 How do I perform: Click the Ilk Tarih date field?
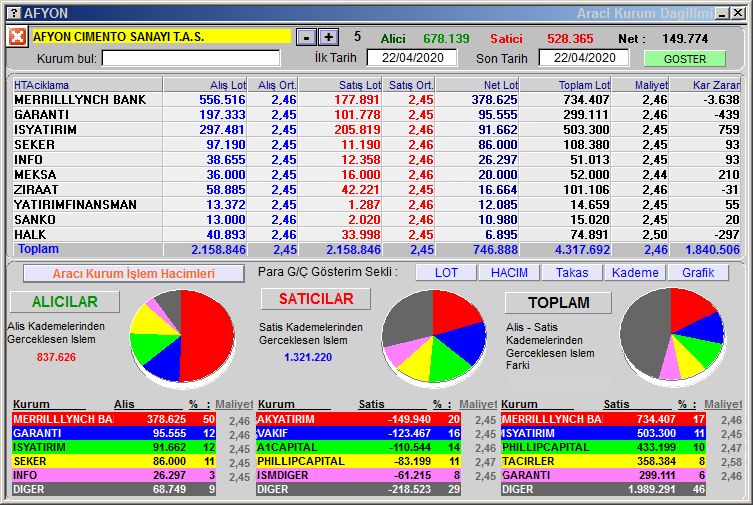(x=412, y=58)
